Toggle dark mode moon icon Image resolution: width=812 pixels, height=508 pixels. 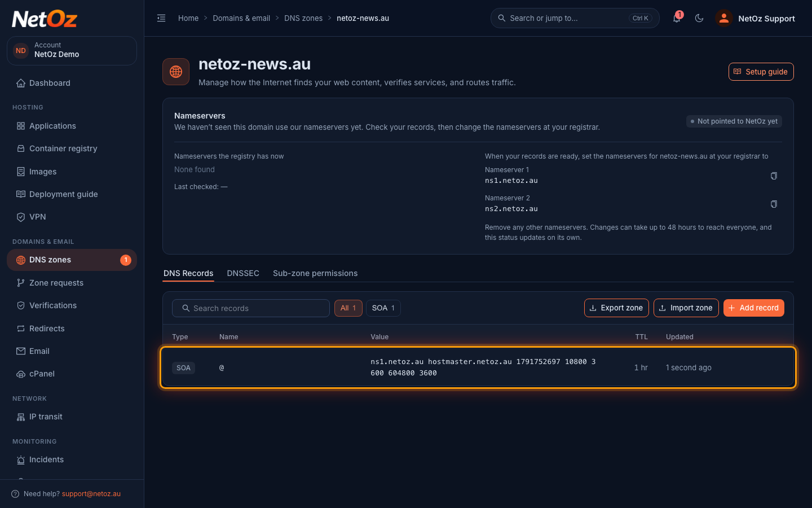[x=699, y=18]
